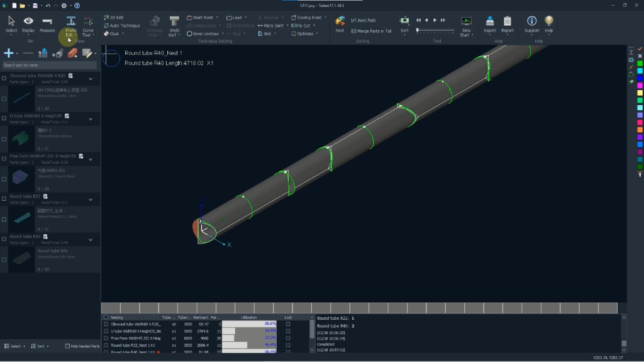The width and height of the screenshot is (644, 362).
Task: Open the Clear menu
Action: pos(114,34)
